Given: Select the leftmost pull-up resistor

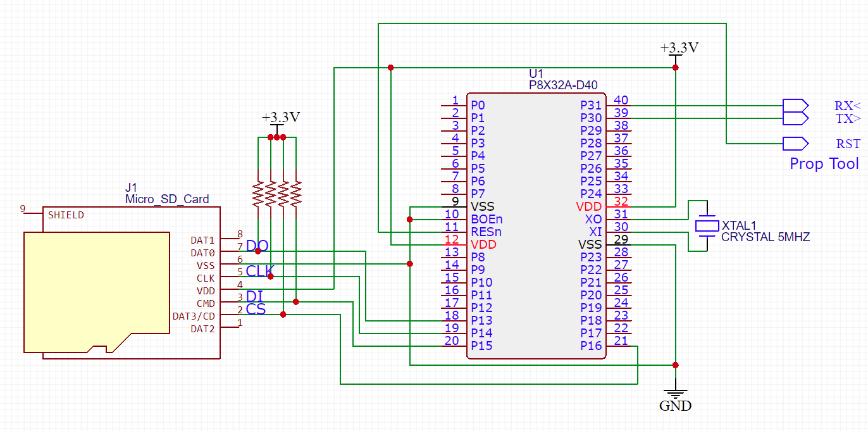Looking at the screenshot, I should click(x=258, y=194).
